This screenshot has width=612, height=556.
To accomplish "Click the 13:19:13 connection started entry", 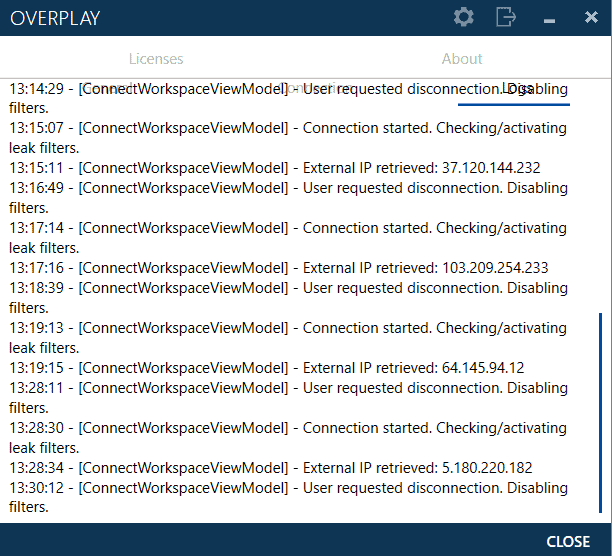I will pyautogui.click(x=288, y=338).
